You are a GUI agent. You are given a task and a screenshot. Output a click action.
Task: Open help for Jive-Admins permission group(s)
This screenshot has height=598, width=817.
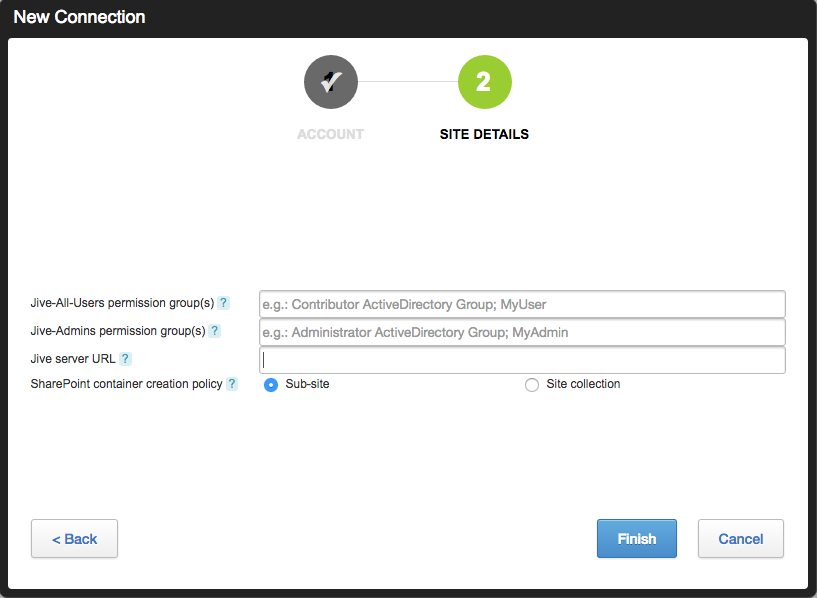click(x=214, y=331)
